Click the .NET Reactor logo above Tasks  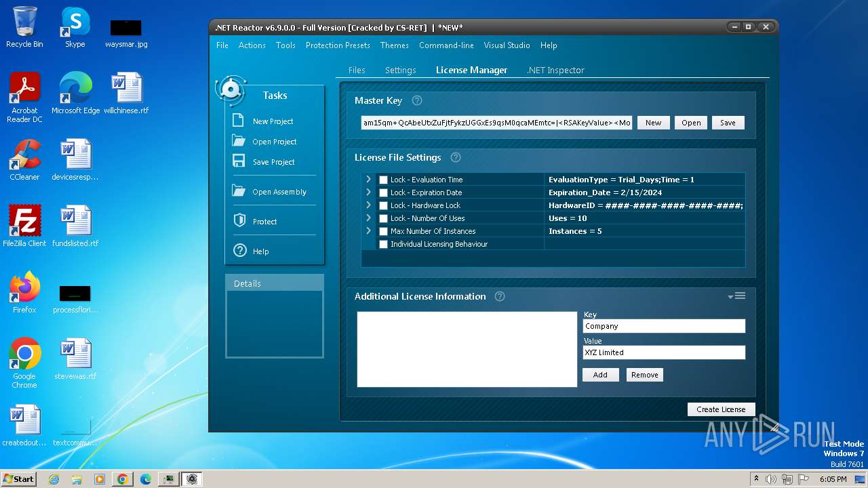(x=231, y=89)
